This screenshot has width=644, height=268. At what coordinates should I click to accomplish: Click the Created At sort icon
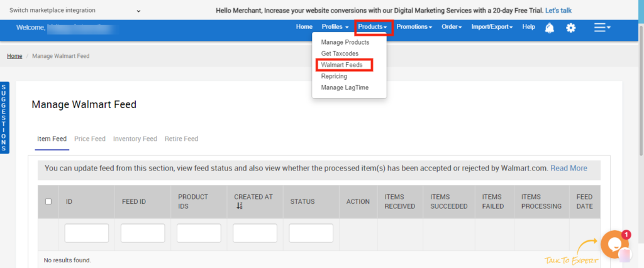(x=240, y=206)
